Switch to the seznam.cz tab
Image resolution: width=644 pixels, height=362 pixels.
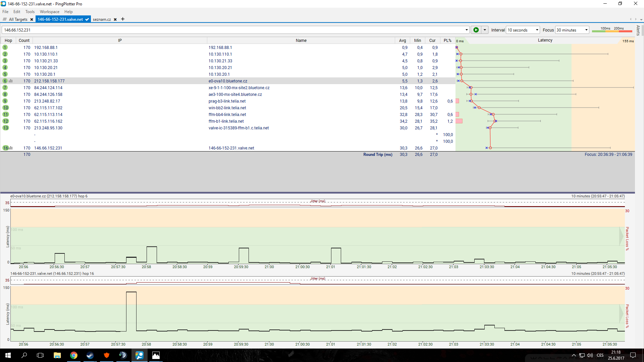tap(102, 19)
